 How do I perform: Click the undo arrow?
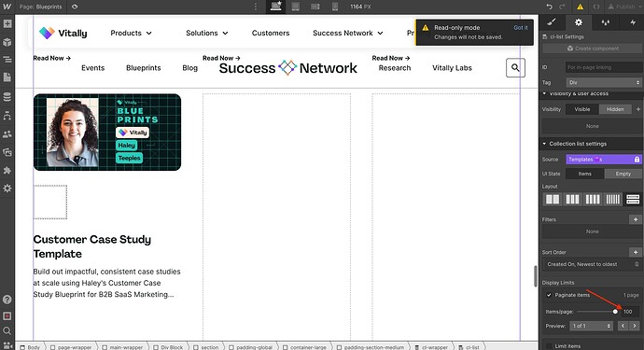point(549,7)
